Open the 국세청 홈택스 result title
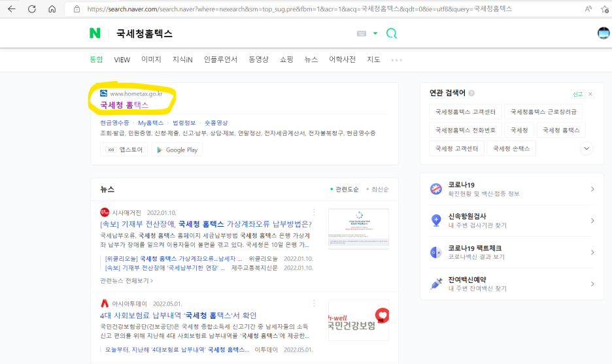 pyautogui.click(x=124, y=105)
